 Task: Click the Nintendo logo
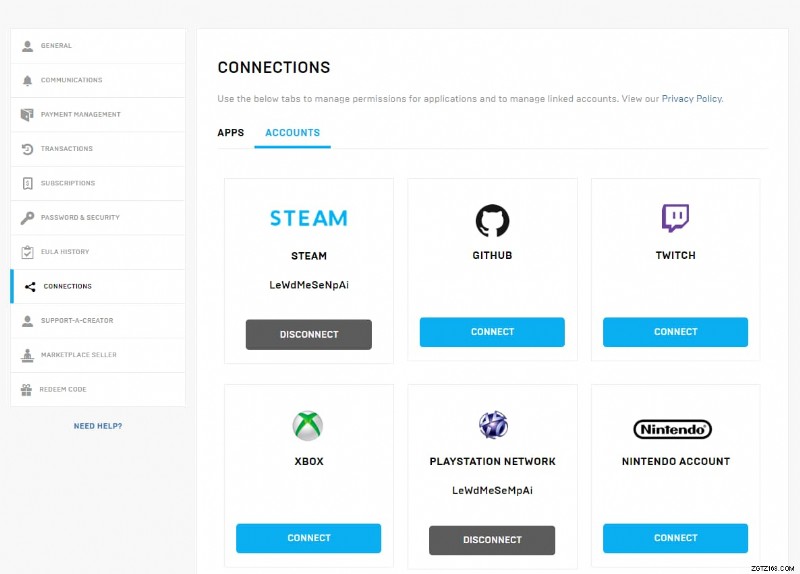click(x=673, y=429)
